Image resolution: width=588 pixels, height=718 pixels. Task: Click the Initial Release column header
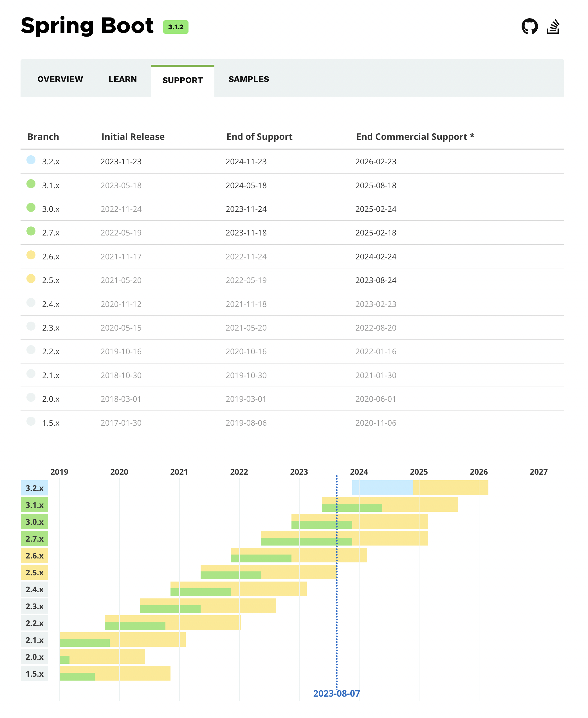[x=133, y=137]
